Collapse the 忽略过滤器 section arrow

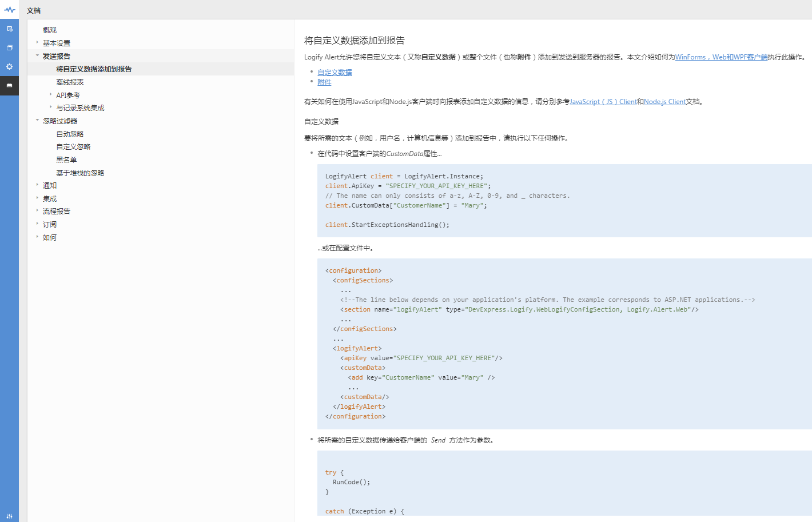tap(37, 120)
